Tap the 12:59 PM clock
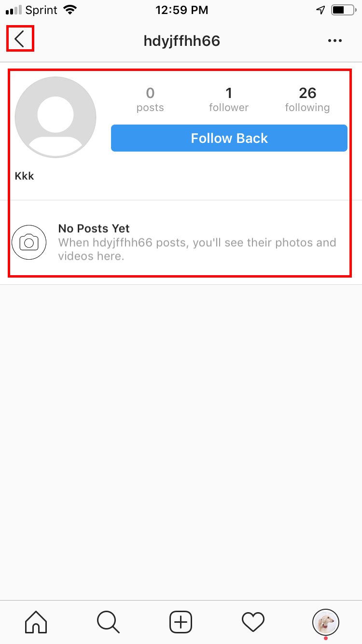 coord(182,10)
